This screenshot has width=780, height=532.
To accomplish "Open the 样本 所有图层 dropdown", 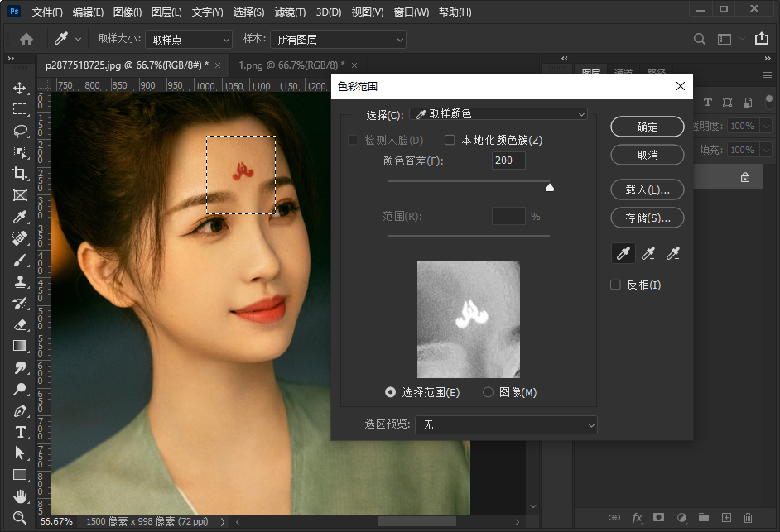I will coord(338,40).
